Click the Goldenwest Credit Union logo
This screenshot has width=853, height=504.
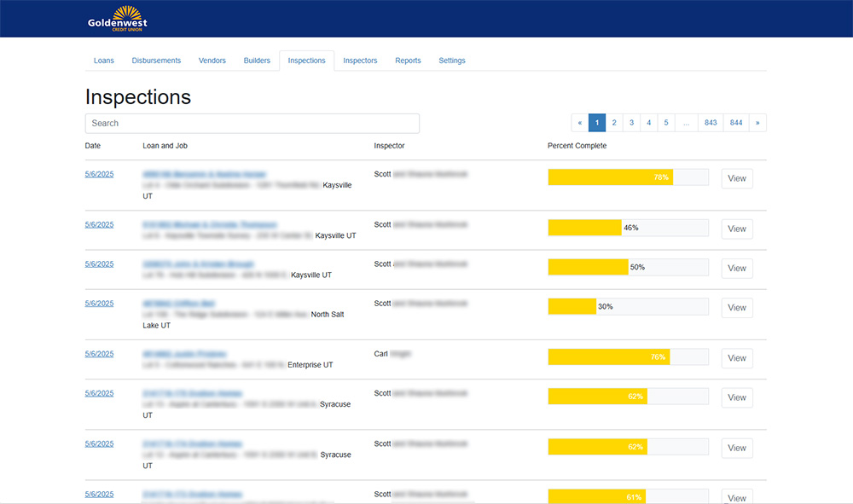pyautogui.click(x=118, y=18)
